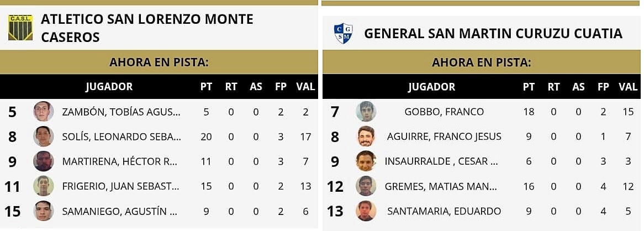Open Santamaria, Eduardo's avatar
644x231 pixels.
(366, 211)
